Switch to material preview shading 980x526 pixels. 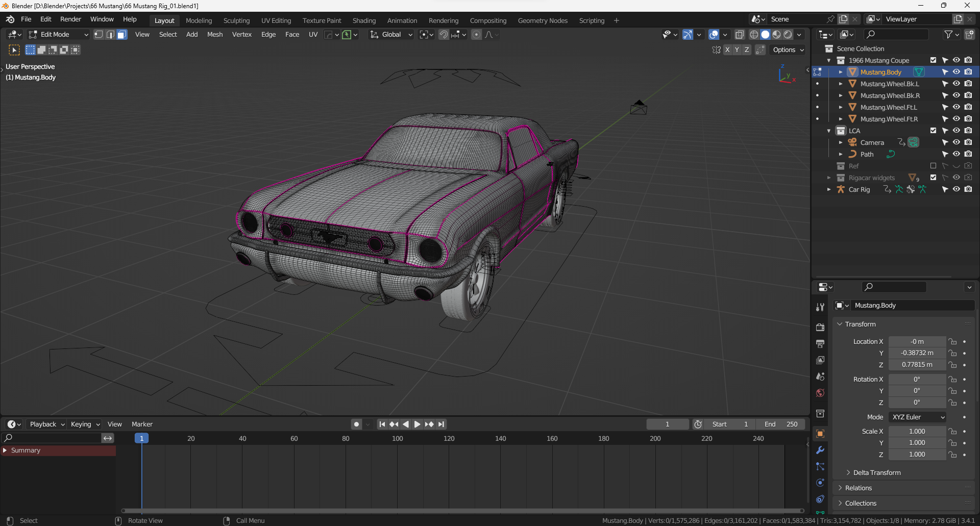click(776, 35)
